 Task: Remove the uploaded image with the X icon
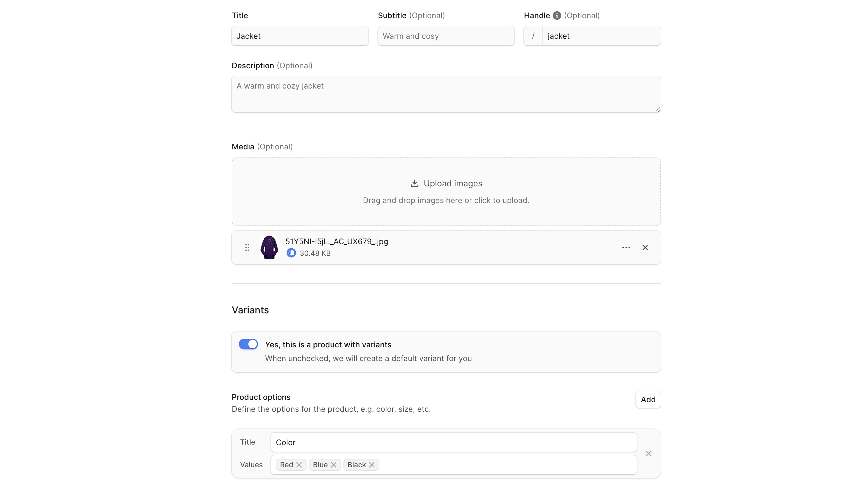645,247
